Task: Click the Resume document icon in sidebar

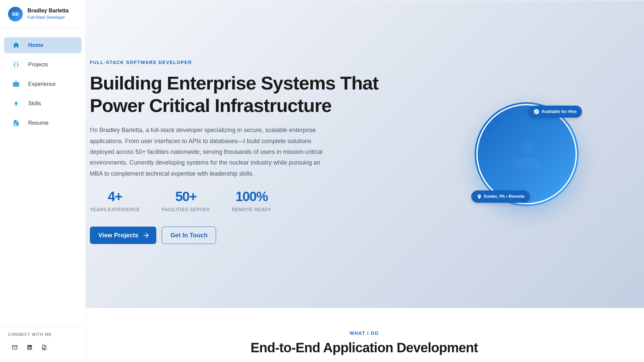Action: 16,123
